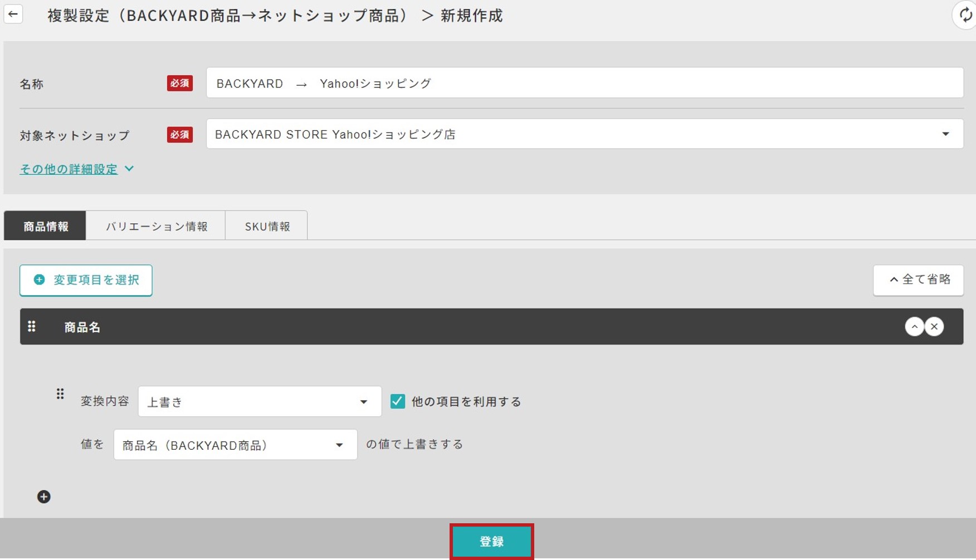Click 変更項目を選択 button
The image size is (976, 560).
click(x=86, y=280)
